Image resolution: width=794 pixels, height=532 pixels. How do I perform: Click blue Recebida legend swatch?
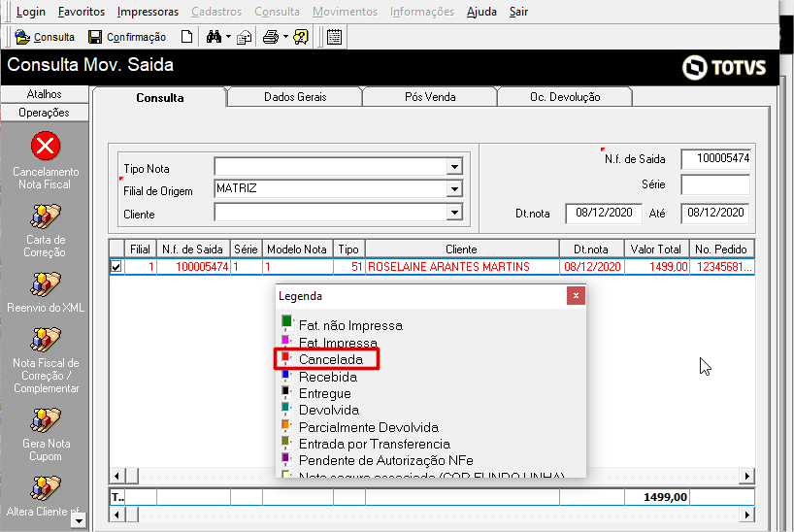point(286,375)
